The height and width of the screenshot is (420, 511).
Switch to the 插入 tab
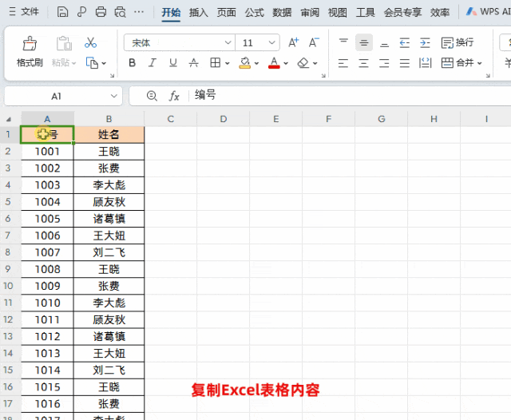tap(199, 13)
